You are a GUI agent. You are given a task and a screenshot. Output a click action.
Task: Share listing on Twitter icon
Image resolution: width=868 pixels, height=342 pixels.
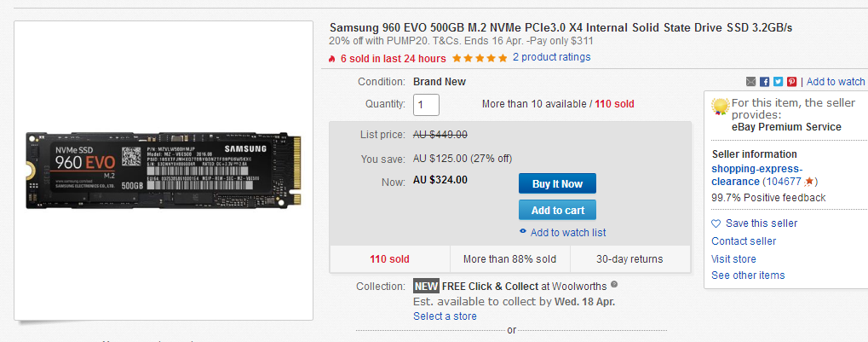point(779,82)
